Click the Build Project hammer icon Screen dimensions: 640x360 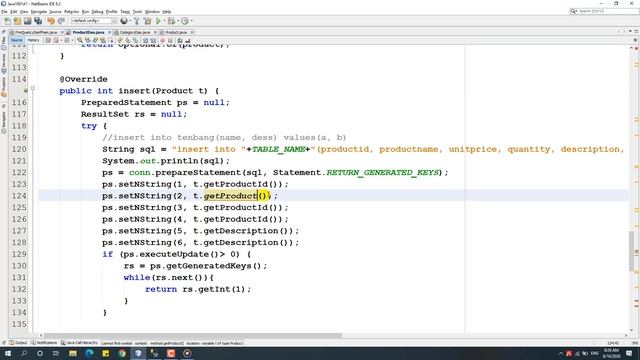pyautogui.click(x=136, y=21)
